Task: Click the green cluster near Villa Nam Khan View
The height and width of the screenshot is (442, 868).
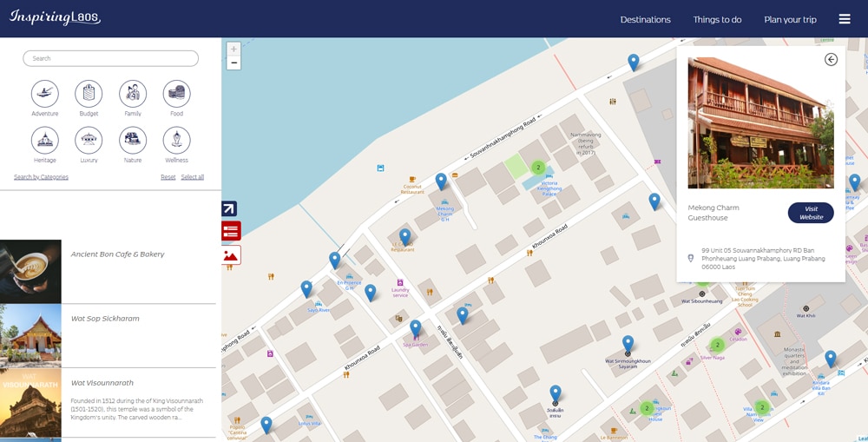Action: [762, 407]
